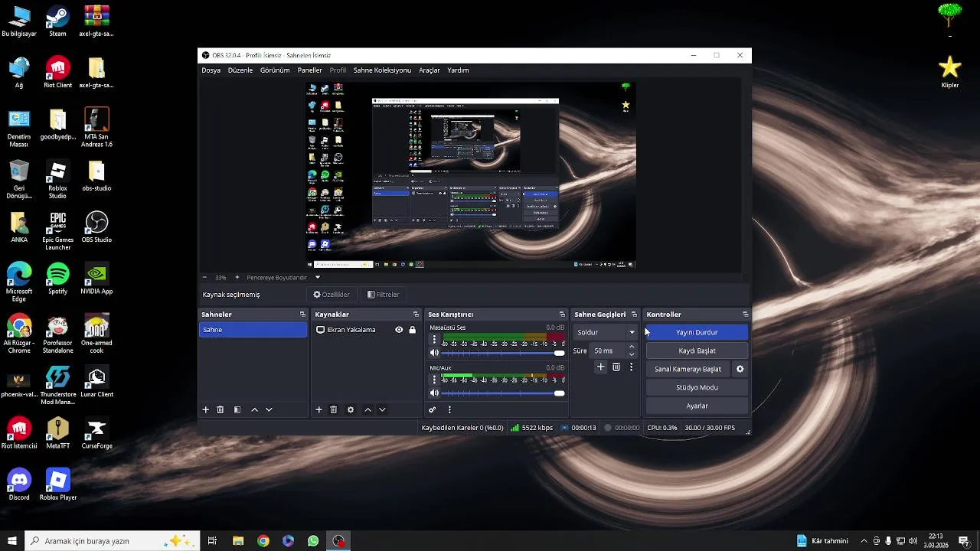980x551 pixels.
Task: Open Ayarlar button in Kontroller
Action: click(697, 406)
